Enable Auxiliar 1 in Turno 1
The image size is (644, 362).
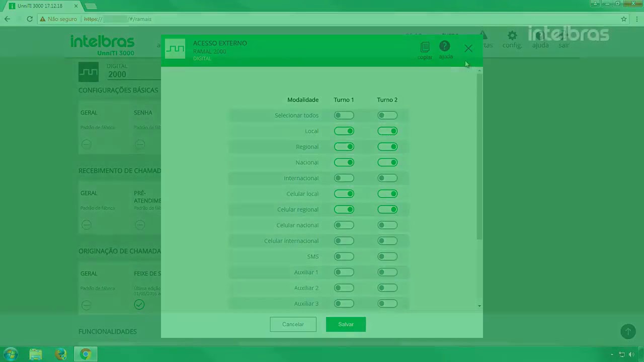[x=344, y=273]
